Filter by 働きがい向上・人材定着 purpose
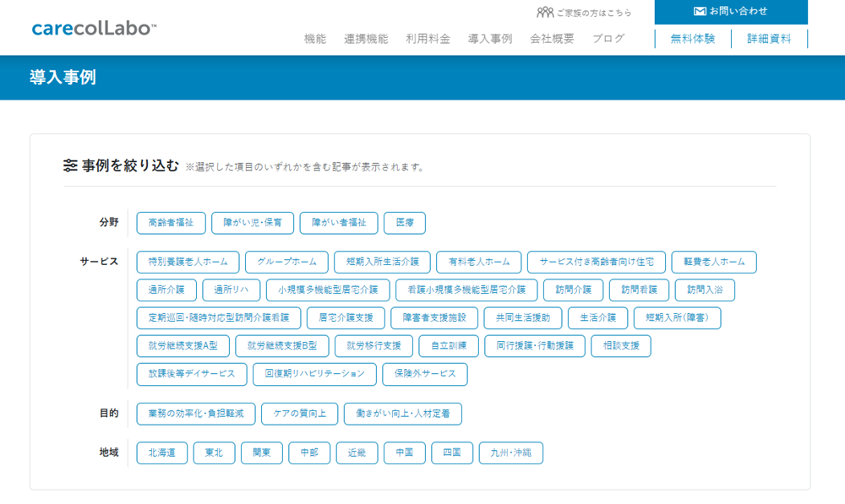This screenshot has height=504, width=845. [403, 414]
